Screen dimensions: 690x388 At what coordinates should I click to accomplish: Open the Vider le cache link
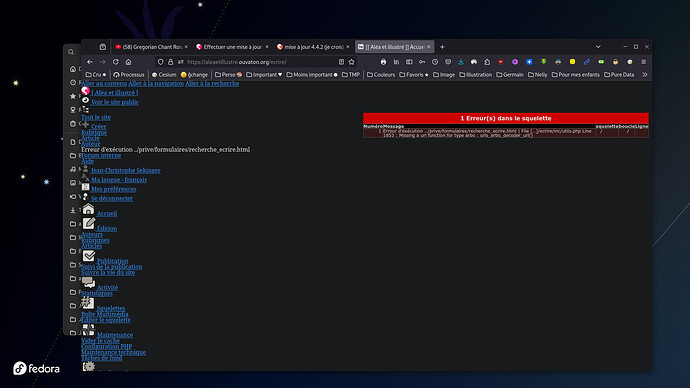[100, 340]
